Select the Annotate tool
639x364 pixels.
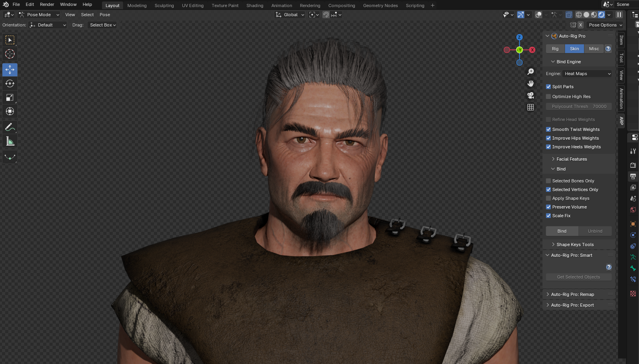click(10, 127)
